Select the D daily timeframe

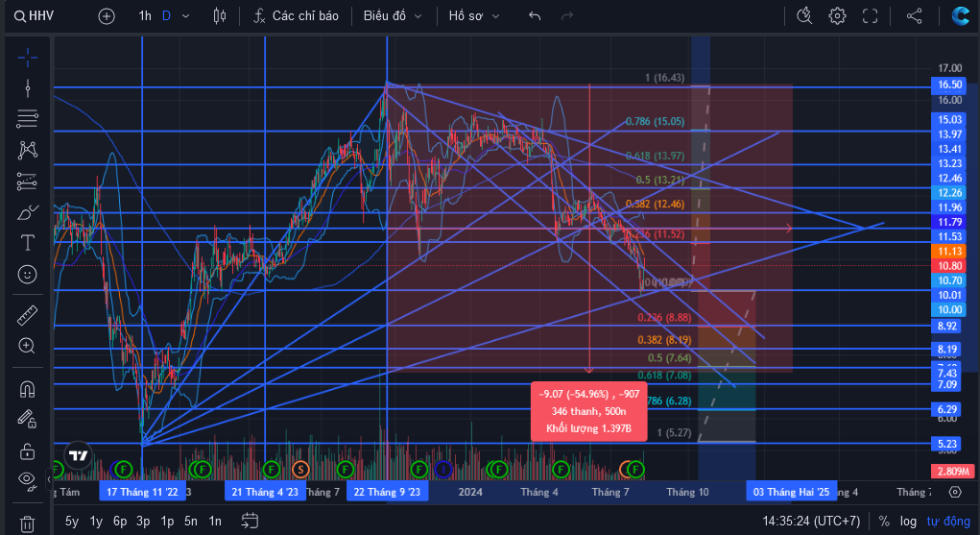pyautogui.click(x=166, y=16)
